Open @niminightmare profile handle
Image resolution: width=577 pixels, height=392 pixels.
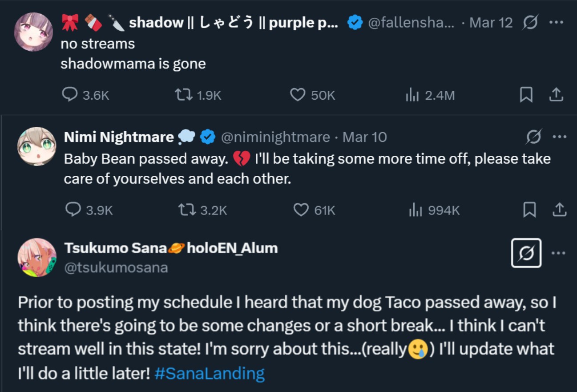275,137
